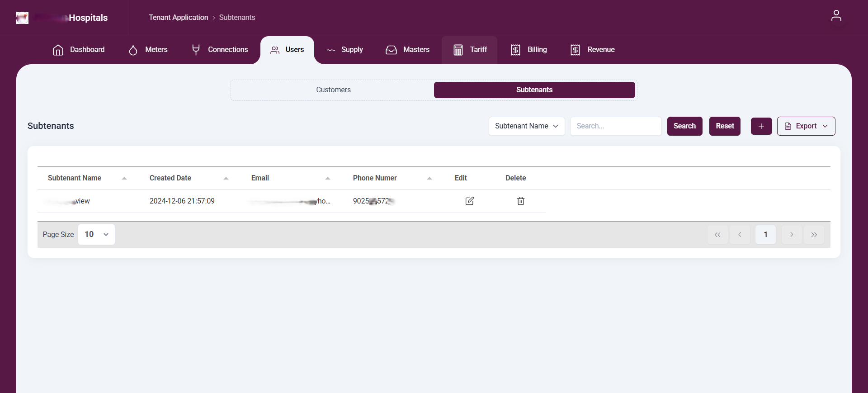Expand the Export dropdown
This screenshot has height=393, width=868.
coord(806,126)
